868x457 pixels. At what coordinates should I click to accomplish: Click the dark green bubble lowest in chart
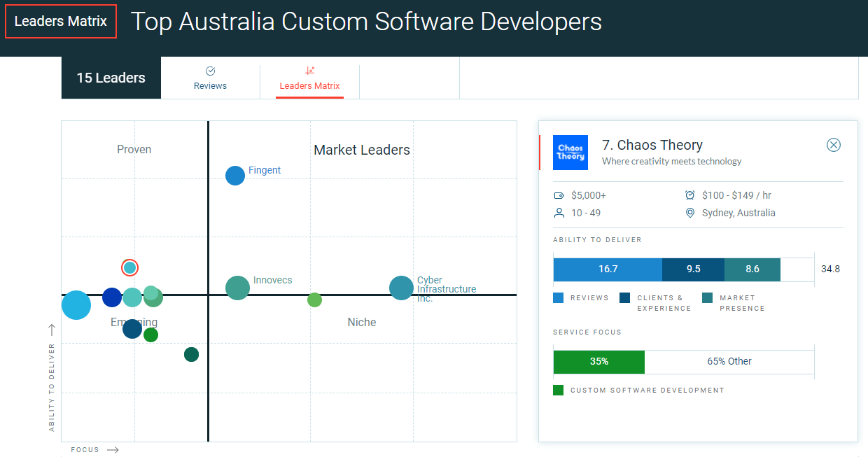coord(191,355)
